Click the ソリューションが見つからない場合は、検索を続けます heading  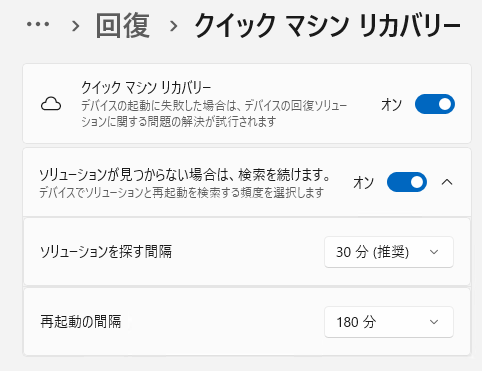185,174
